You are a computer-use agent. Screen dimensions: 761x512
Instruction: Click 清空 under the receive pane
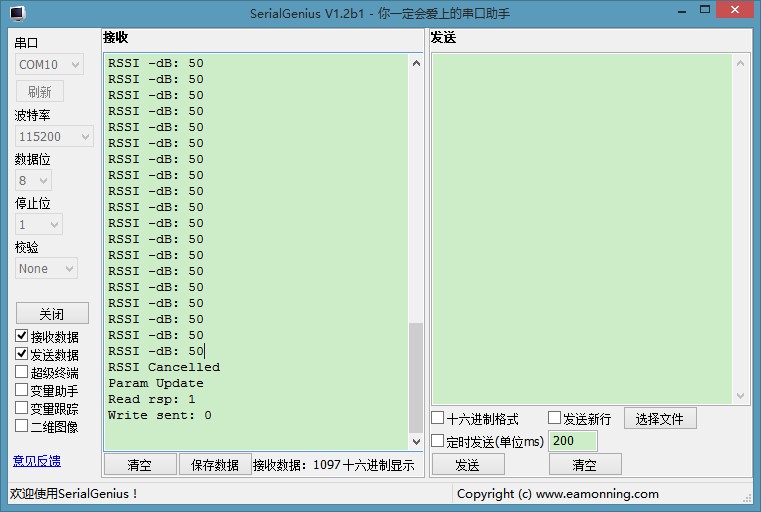pyautogui.click(x=140, y=464)
